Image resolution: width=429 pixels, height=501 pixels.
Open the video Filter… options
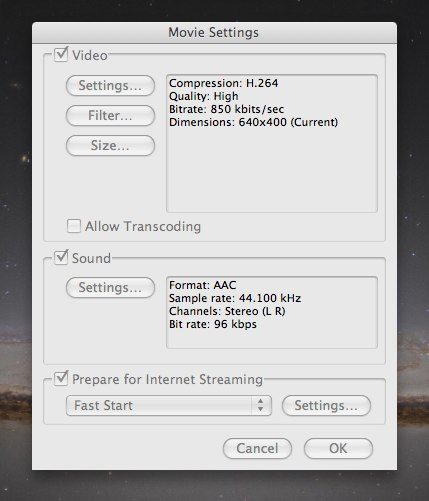point(110,115)
